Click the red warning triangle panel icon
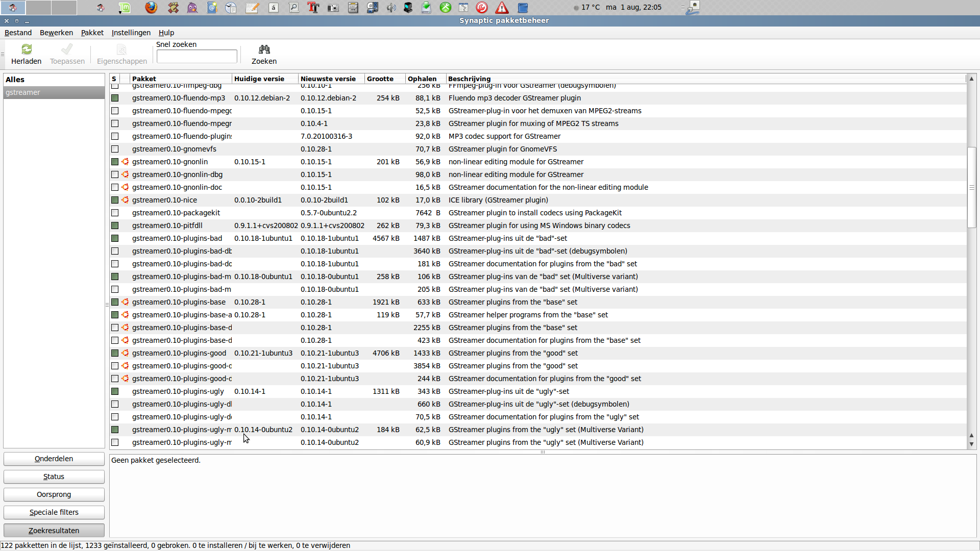The image size is (980, 551). 502,8
